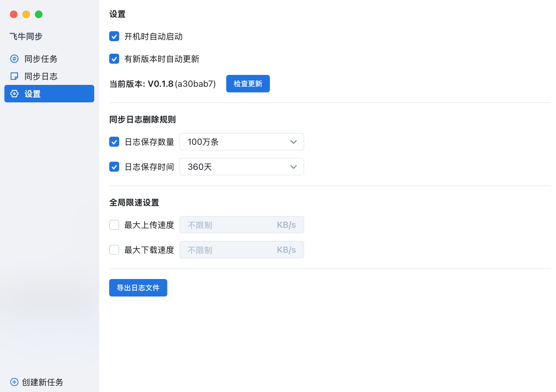Click the chevron on the 100万条 selector
This screenshot has width=556, height=392.
tap(293, 142)
